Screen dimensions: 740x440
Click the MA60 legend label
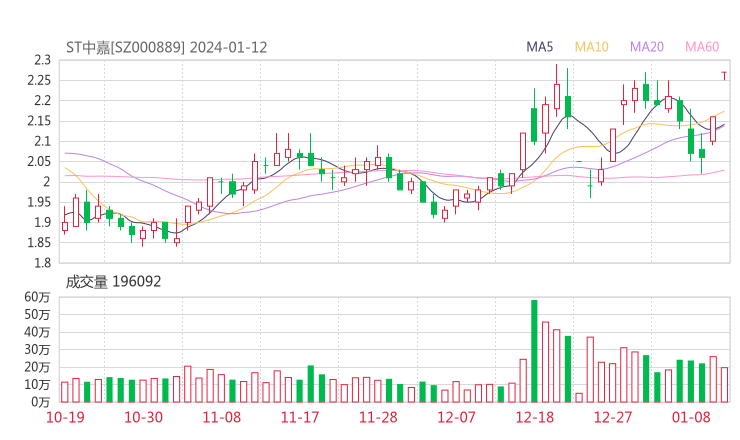coord(702,47)
